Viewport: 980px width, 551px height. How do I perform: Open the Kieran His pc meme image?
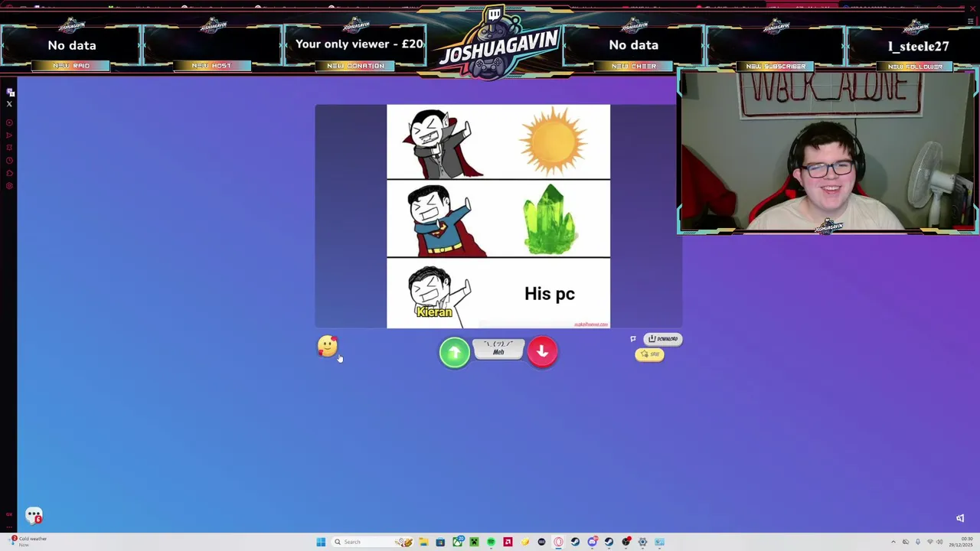[498, 217]
